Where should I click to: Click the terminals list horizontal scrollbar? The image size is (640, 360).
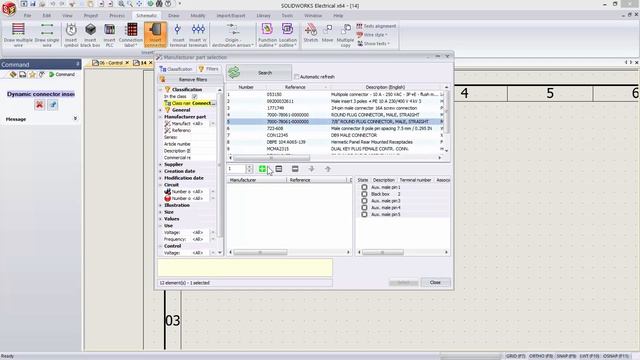point(383,252)
